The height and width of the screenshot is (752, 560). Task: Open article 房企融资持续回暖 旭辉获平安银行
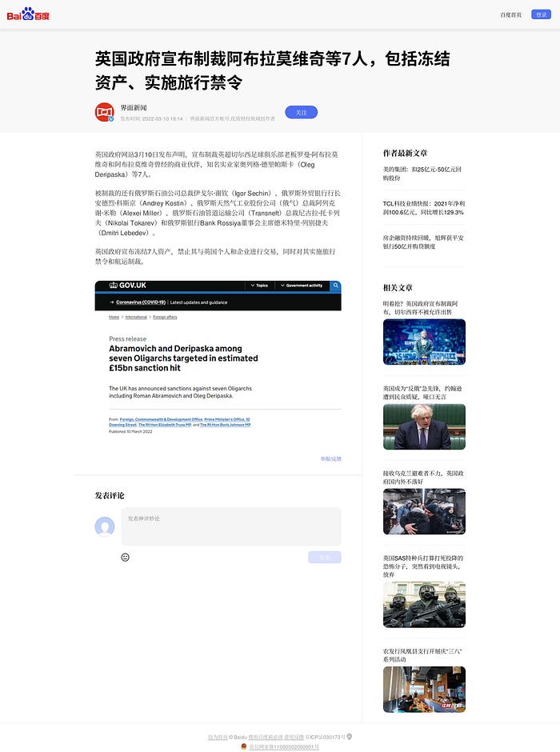point(423,242)
